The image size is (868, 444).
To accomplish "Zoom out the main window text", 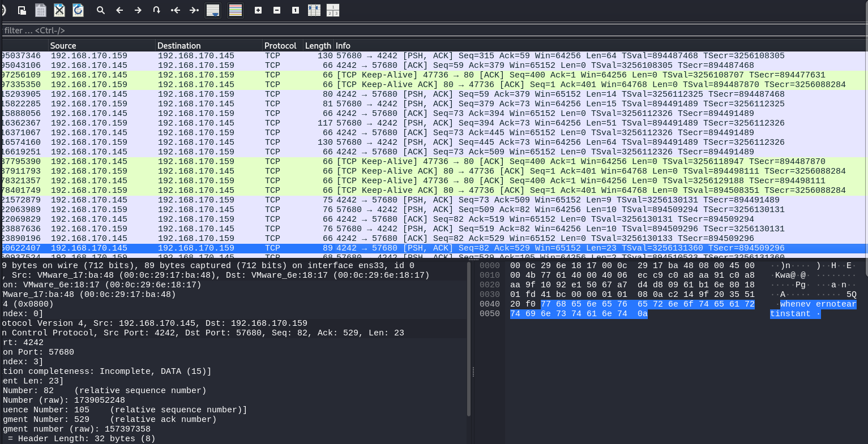I will point(277,10).
